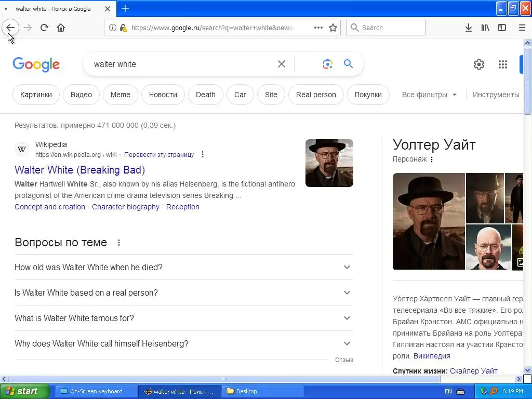Screen dimensions: 532x399
Task: Select the Видео filter chip
Action: tap(81, 95)
